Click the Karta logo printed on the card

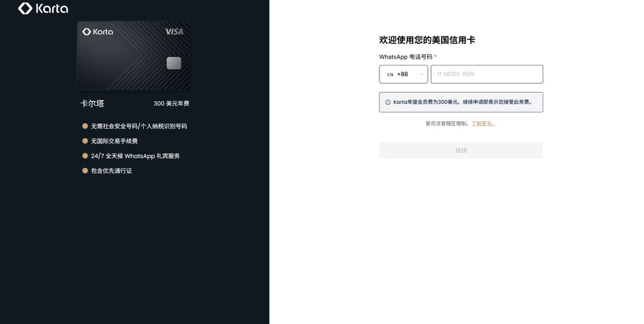point(98,32)
